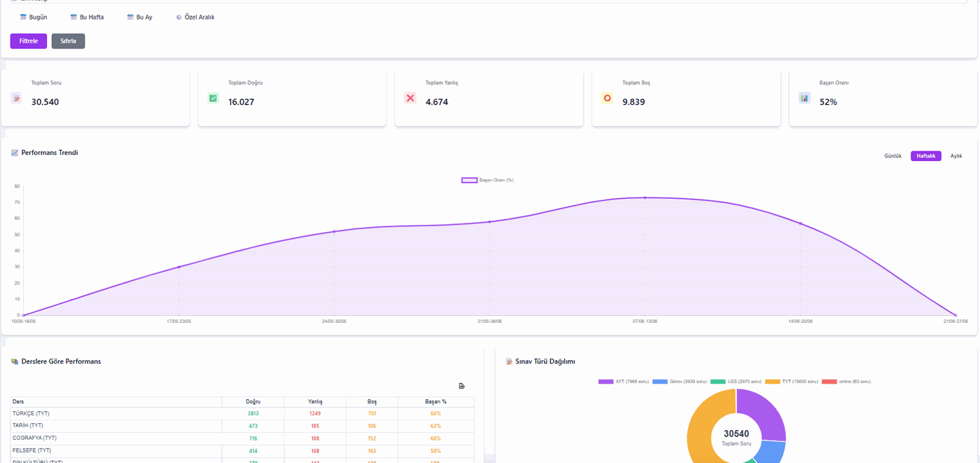Click the Başarı Oranı bar-chart icon
Image resolution: width=980 pixels, height=463 pixels.
tap(804, 98)
